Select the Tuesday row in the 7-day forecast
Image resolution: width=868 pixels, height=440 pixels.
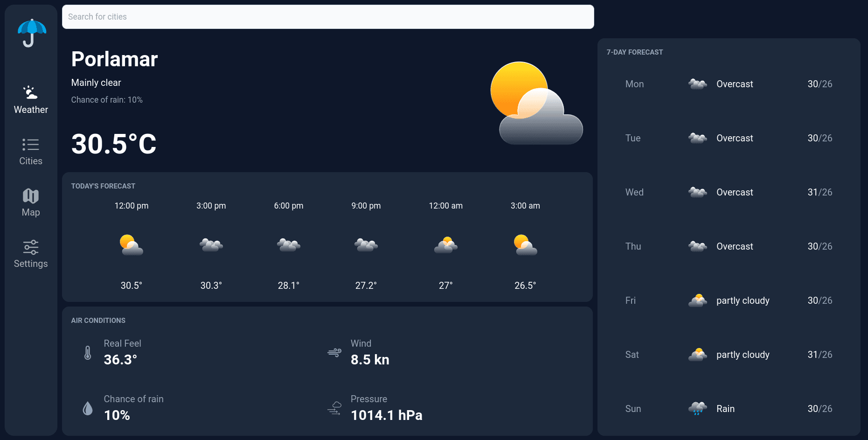728,138
